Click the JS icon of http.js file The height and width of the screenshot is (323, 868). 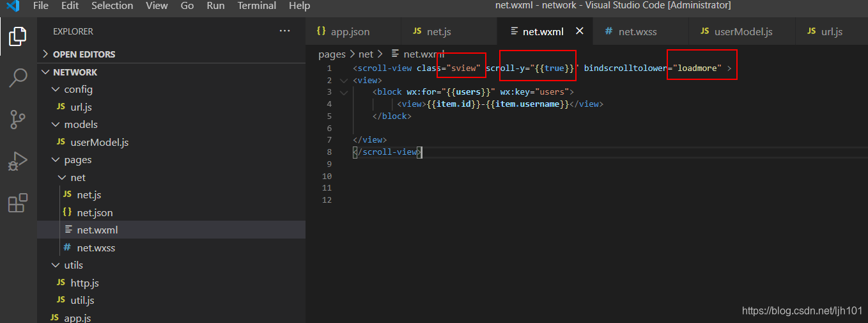pos(61,283)
